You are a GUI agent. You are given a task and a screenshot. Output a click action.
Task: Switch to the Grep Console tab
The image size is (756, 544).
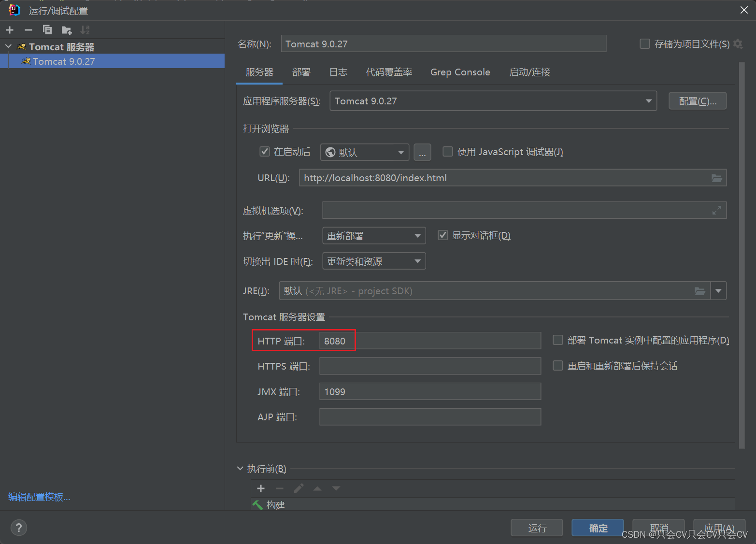pyautogui.click(x=460, y=72)
